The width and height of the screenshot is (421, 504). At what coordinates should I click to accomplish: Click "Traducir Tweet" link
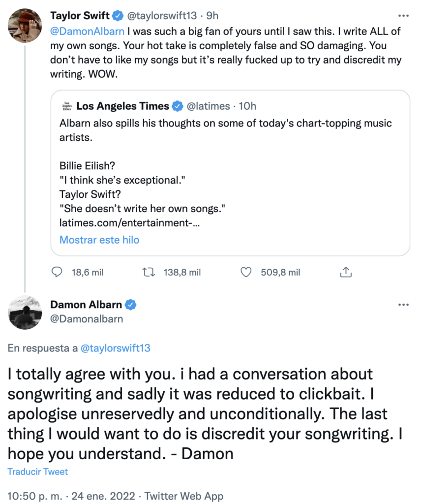tap(37, 472)
